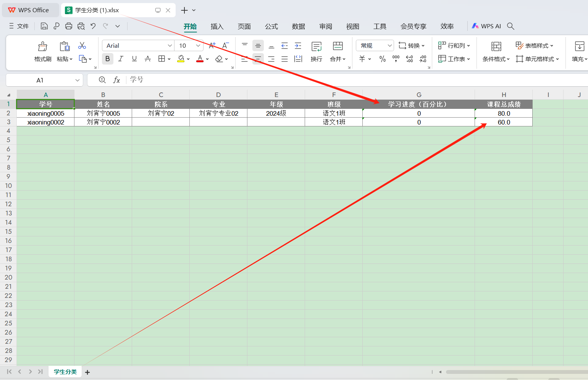588x380 pixels.
Task: Toggle Underline formatting button
Action: tap(134, 59)
